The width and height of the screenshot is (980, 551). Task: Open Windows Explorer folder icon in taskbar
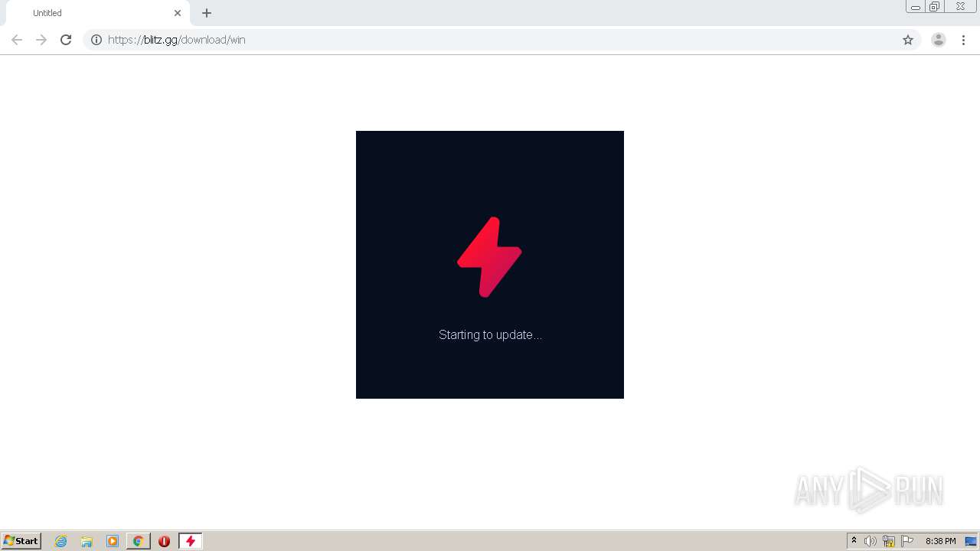coord(87,541)
